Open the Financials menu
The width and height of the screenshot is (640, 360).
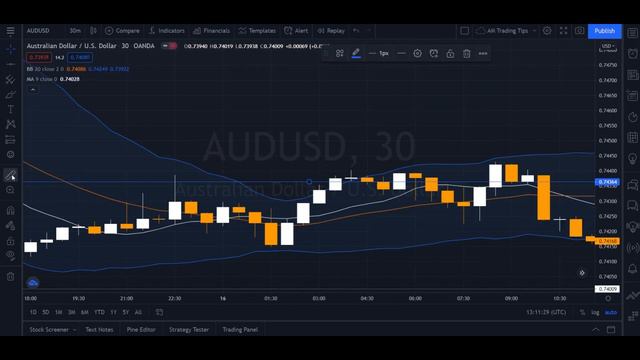coord(211,31)
